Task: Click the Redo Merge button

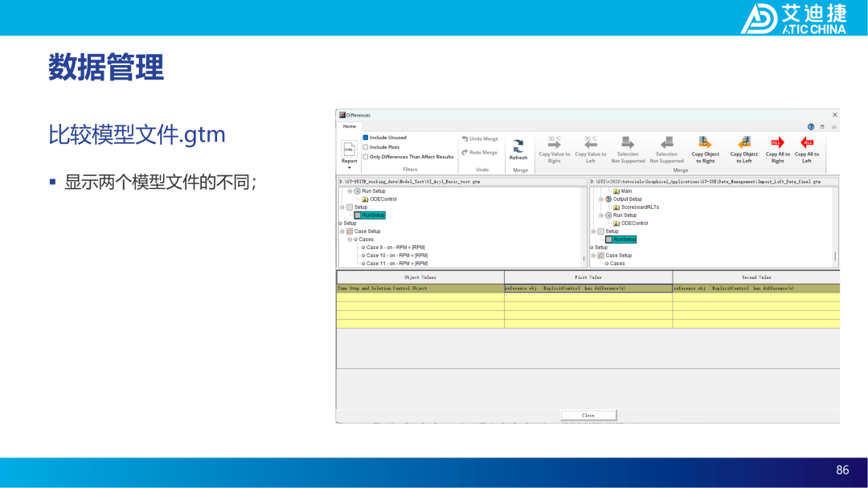Action: [x=479, y=152]
